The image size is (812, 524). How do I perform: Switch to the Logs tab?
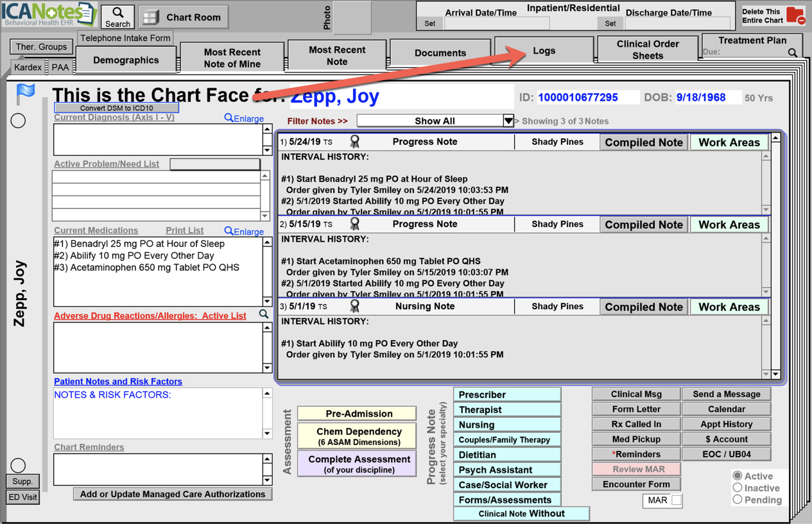pos(544,51)
